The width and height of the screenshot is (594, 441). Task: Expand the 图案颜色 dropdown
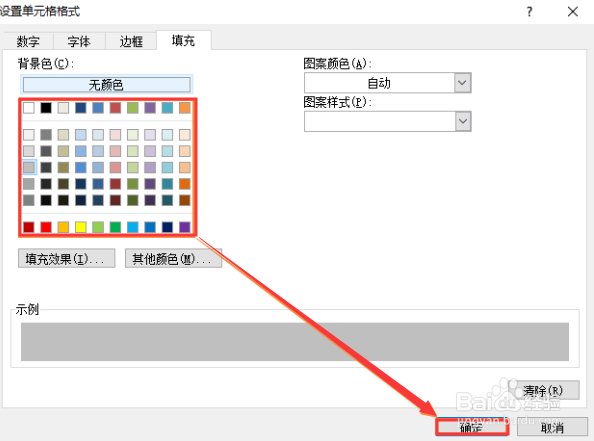click(463, 83)
